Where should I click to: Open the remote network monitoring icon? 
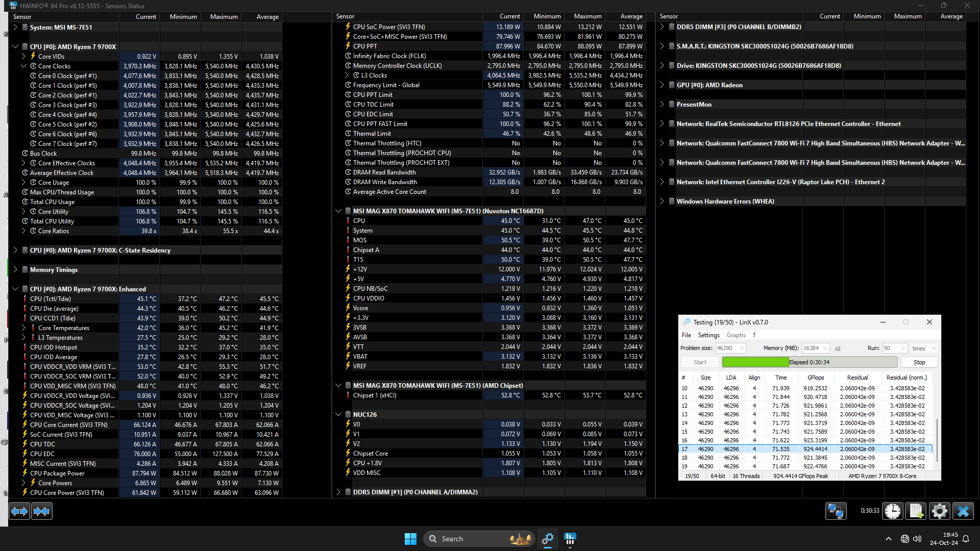click(836, 511)
